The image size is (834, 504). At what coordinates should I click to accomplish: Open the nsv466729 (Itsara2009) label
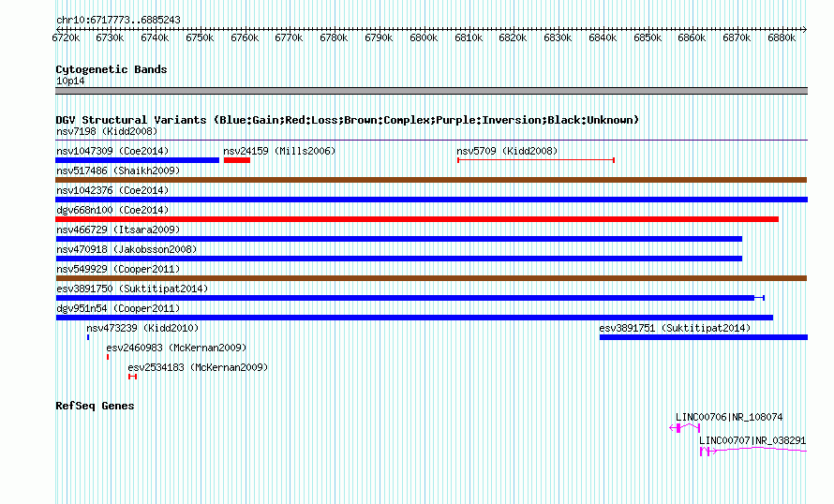click(x=118, y=230)
